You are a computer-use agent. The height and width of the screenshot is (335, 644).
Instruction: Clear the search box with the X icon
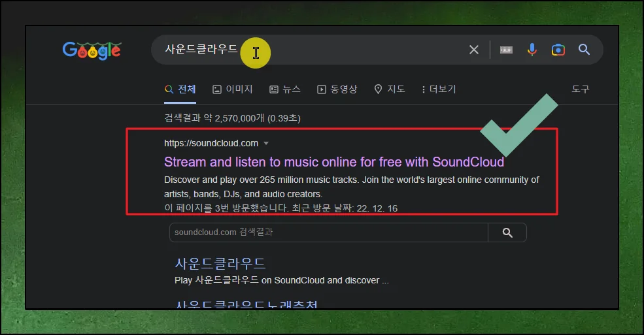474,50
